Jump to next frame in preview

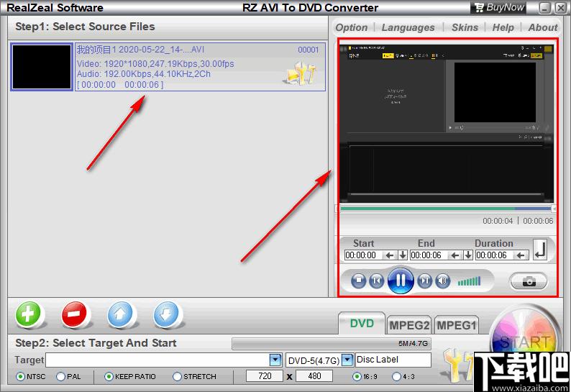click(x=424, y=281)
